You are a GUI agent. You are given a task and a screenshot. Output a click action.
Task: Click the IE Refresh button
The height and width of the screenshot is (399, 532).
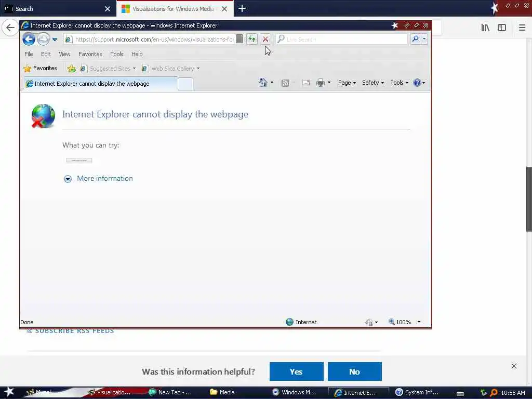(x=252, y=39)
